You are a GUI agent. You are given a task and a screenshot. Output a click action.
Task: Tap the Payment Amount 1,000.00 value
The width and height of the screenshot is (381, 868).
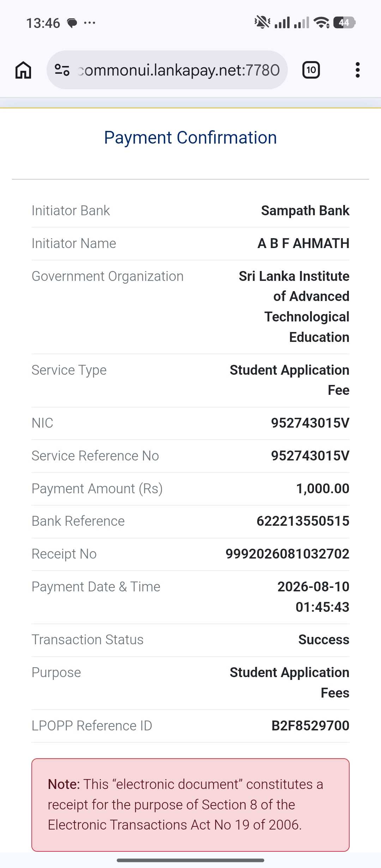click(323, 489)
